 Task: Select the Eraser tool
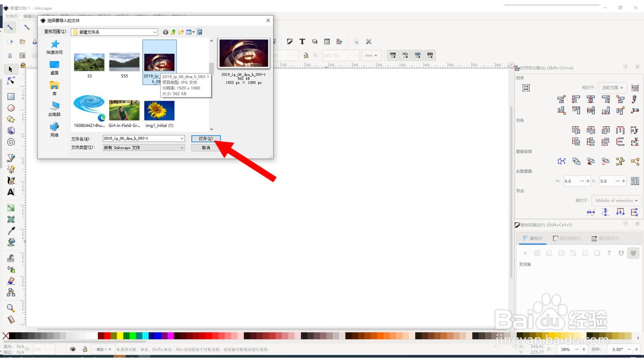coord(11,281)
